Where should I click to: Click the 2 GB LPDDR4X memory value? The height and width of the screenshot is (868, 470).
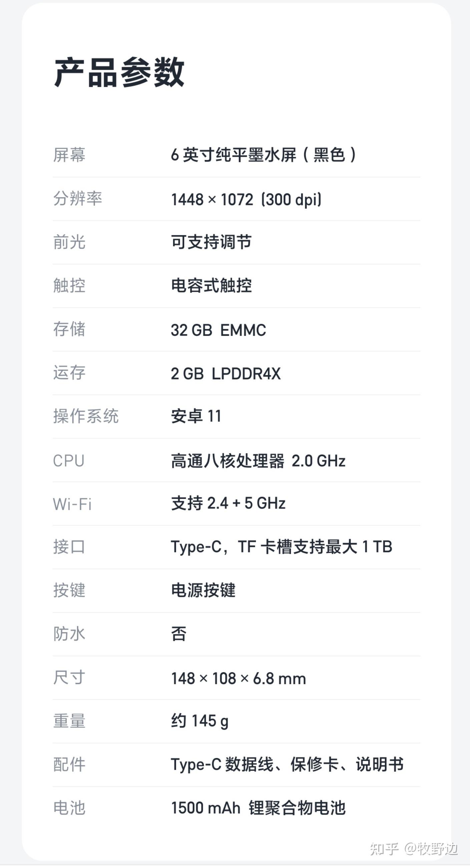225,373
